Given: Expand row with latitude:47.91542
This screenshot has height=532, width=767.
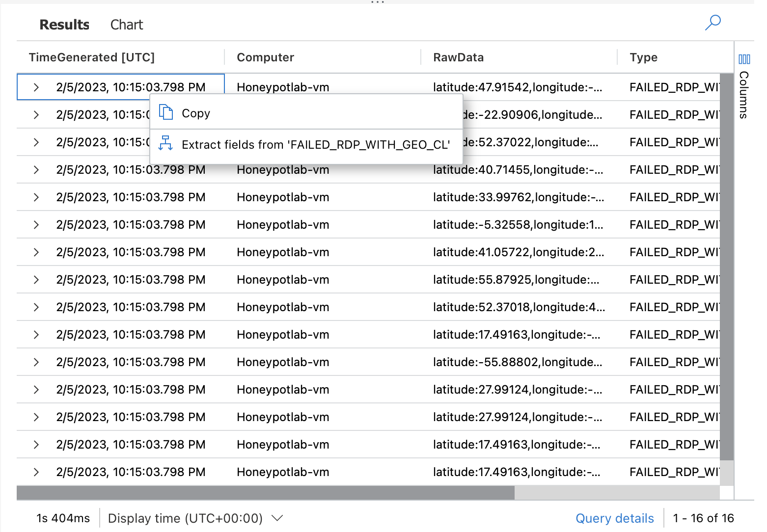Looking at the screenshot, I should 36,87.
